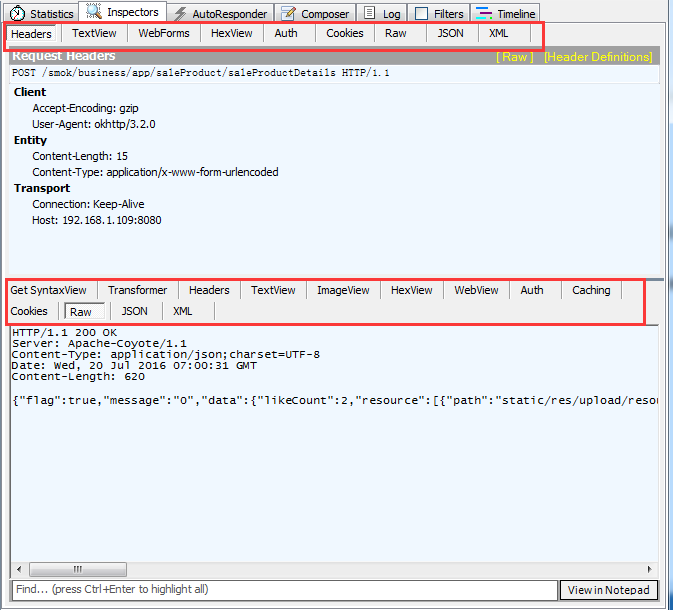Image resolution: width=673 pixels, height=610 pixels.
Task: Open the Timeline tab
Action: click(x=506, y=14)
